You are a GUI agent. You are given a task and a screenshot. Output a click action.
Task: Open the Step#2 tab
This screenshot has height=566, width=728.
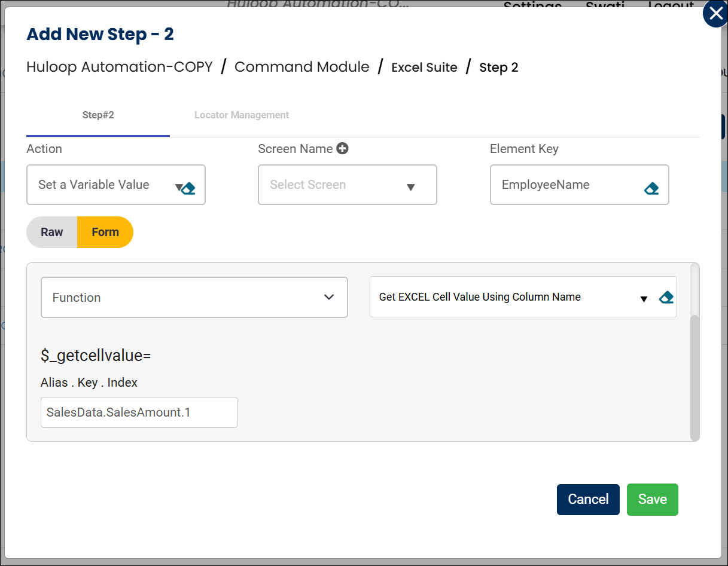(98, 115)
